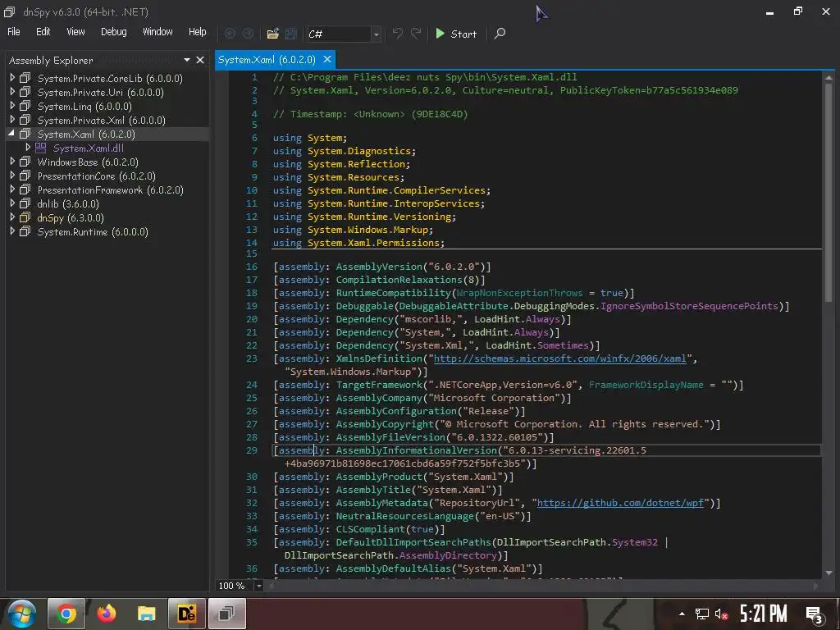Click the AssemblyVersion attribute on line 16
The width and height of the screenshot is (840, 630).
(379, 267)
